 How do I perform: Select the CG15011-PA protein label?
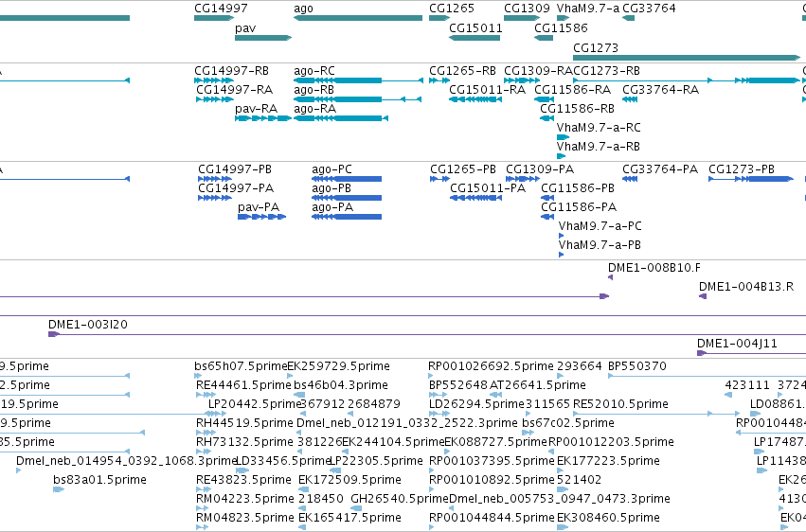(x=488, y=188)
